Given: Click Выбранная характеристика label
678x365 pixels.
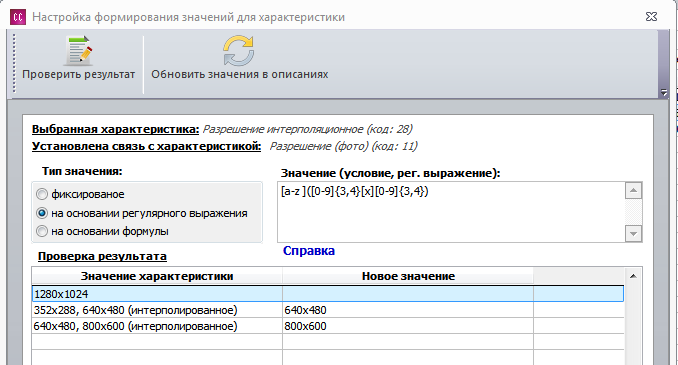Looking at the screenshot, I should point(115,129).
